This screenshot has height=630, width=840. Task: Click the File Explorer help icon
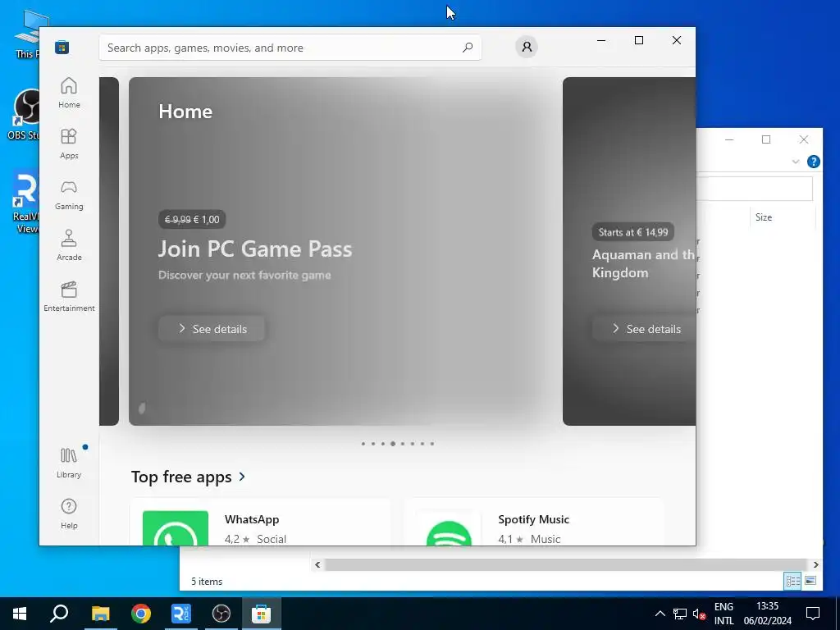(813, 162)
